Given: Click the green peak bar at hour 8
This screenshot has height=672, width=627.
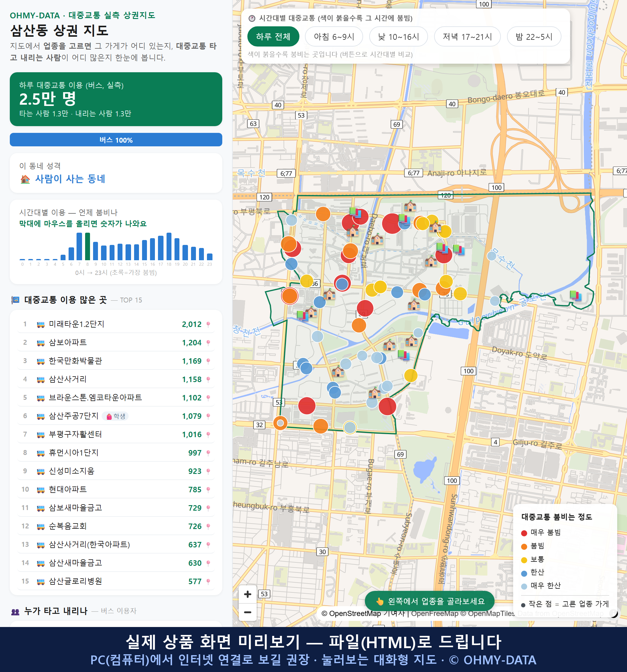Looking at the screenshot, I should pos(88,246).
